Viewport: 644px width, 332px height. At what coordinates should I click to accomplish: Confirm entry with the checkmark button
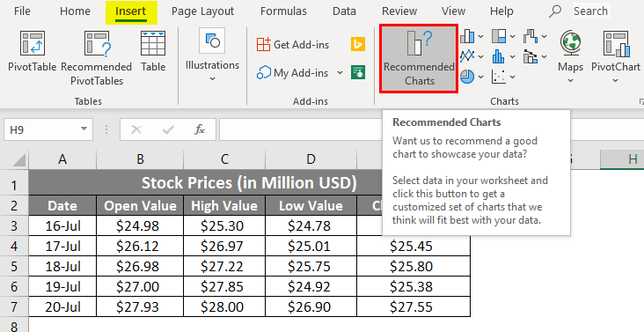tap(167, 130)
